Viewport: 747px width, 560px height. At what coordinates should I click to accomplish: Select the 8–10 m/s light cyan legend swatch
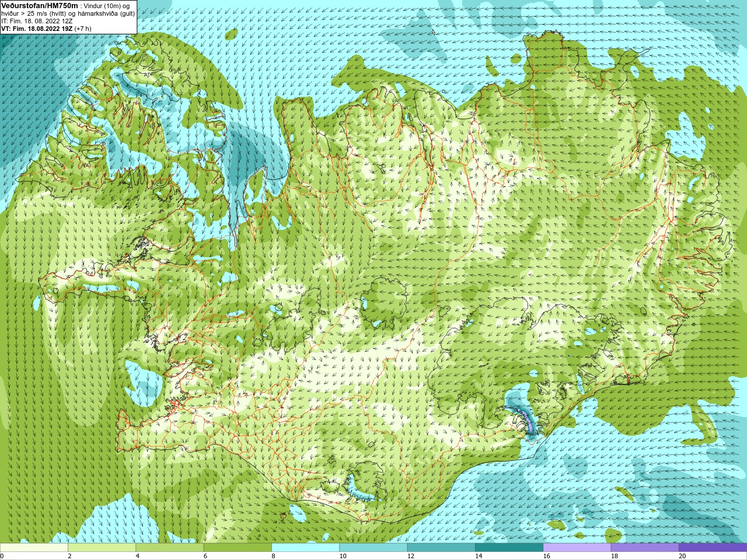click(305, 547)
